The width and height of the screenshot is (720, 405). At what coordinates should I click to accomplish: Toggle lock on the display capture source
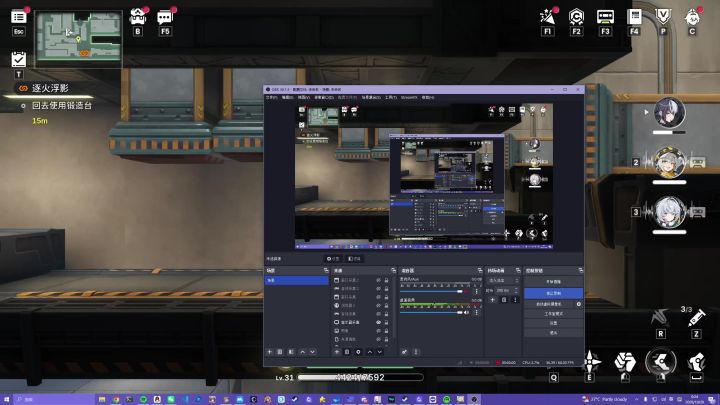[x=386, y=322]
